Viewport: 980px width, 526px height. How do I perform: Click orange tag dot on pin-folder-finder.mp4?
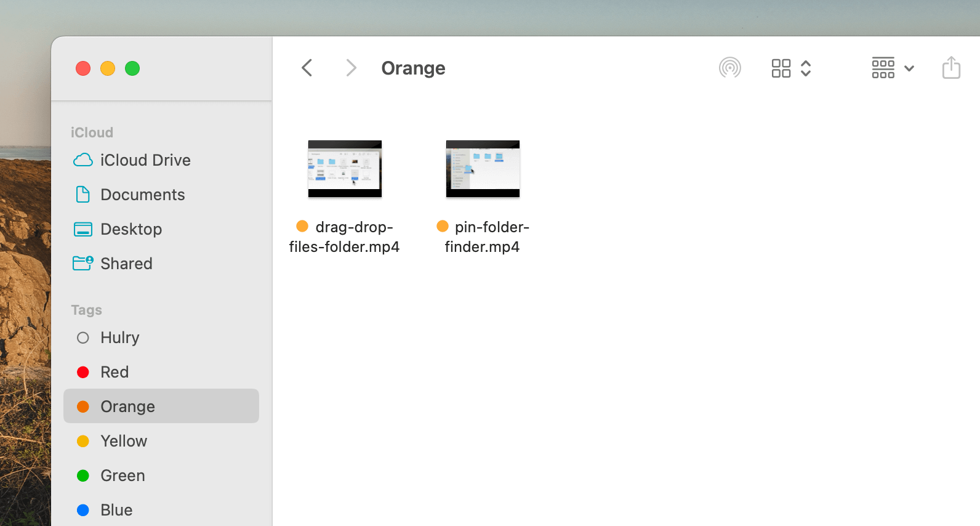443,226
